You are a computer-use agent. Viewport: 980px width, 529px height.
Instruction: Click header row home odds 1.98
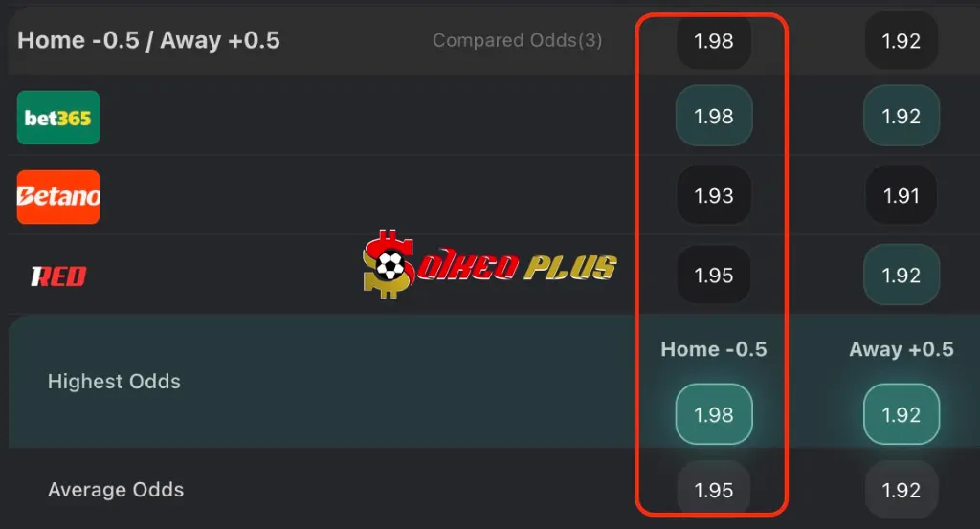coord(714,40)
